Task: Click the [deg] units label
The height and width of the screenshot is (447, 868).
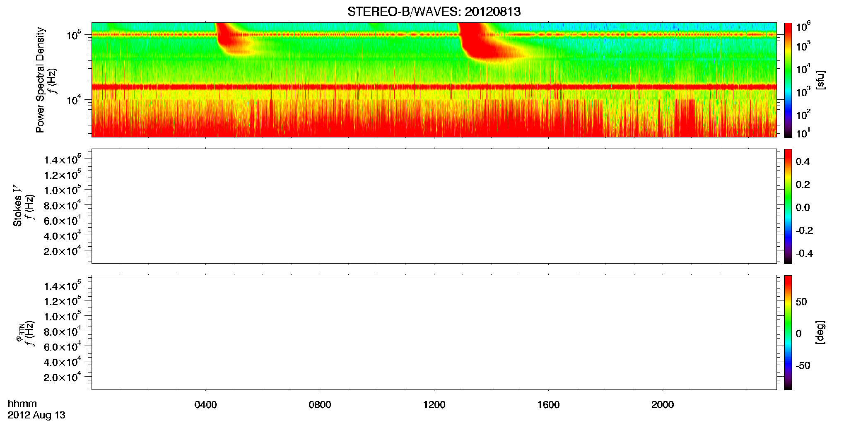Action: coord(820,332)
